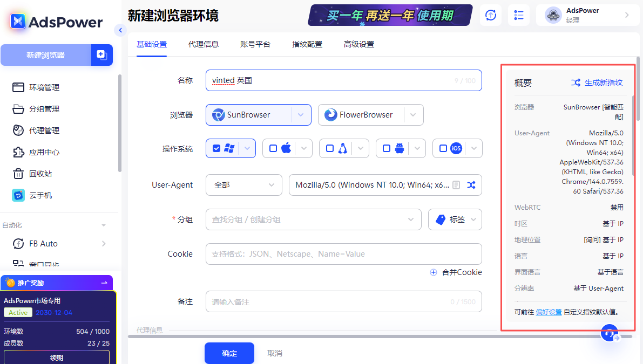Viewport: 643px width, 364px height.
Task: Click the plus icon beside 新建浏览器
Action: click(101, 54)
